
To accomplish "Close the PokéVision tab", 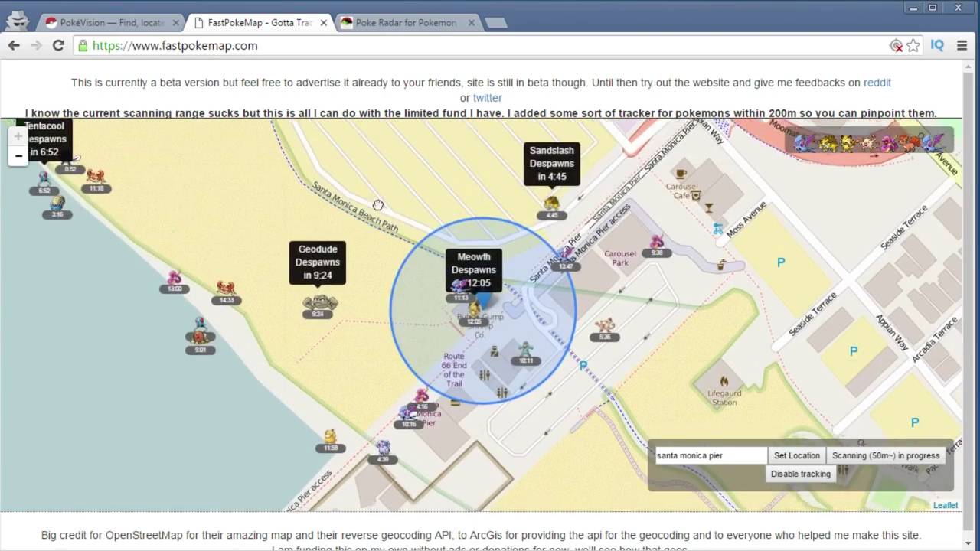I will [175, 23].
